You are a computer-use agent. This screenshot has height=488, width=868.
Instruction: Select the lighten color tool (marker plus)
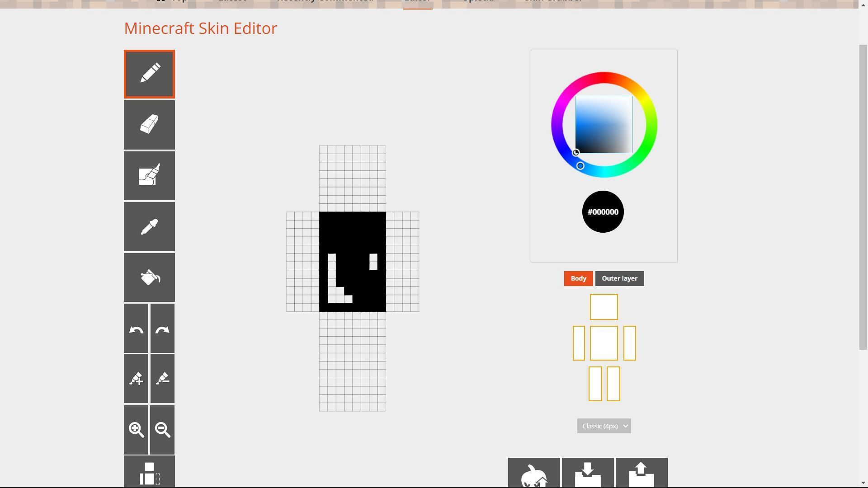coord(136,379)
